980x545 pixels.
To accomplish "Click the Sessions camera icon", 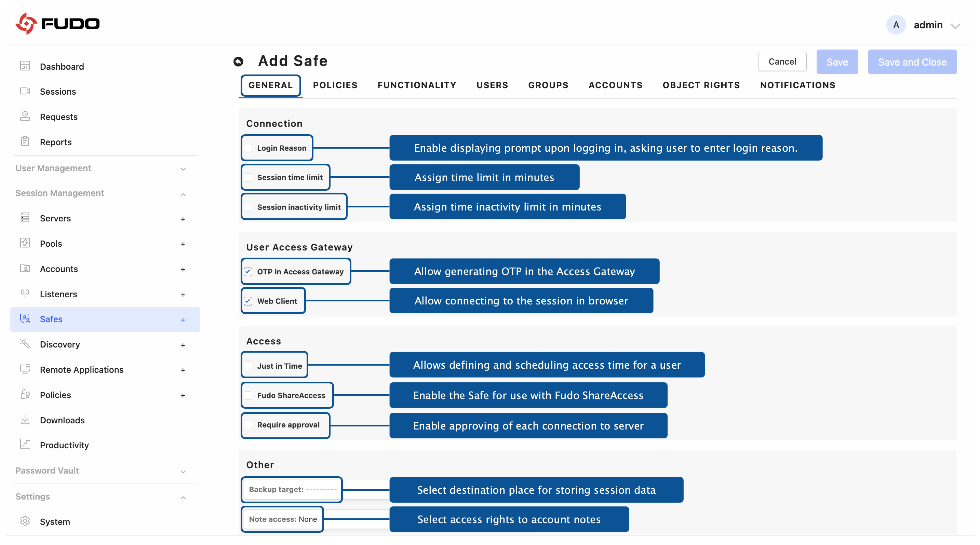I will 25,91.
